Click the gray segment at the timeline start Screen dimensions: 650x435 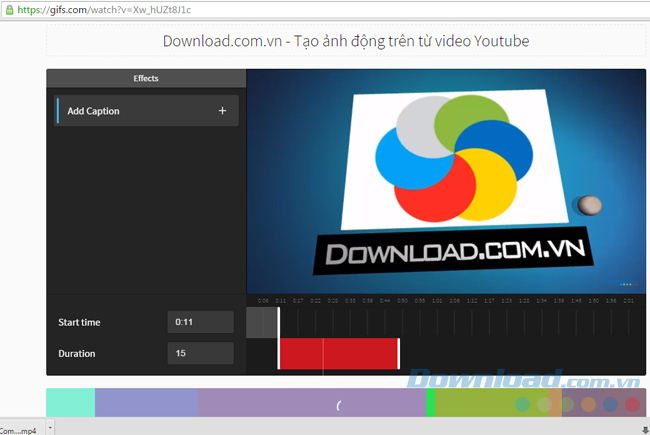coord(261,322)
